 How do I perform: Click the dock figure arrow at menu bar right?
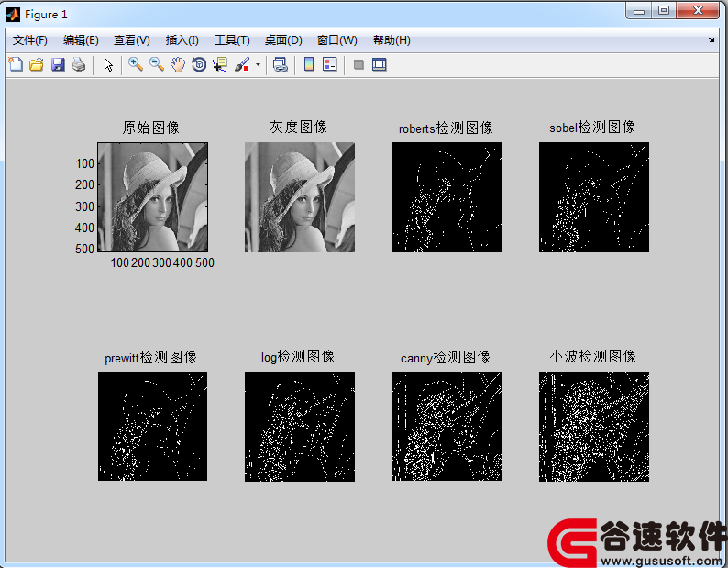coord(711,40)
